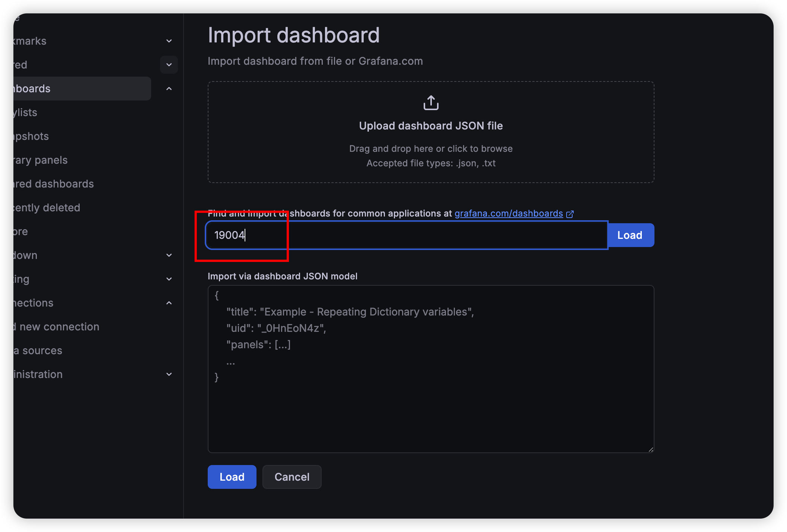The width and height of the screenshot is (787, 532).
Task: Grab the JSON text area resize handle
Action: coord(650,449)
